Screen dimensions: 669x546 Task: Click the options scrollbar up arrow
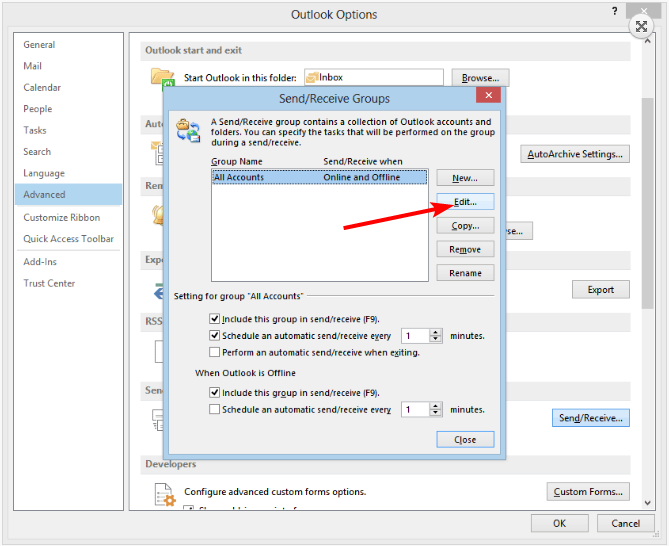tap(648, 41)
